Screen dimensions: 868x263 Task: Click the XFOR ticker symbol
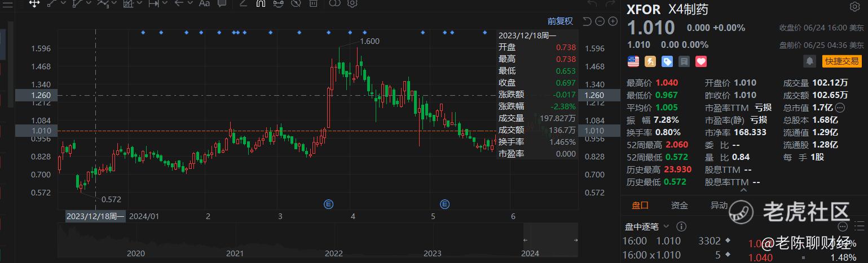644,9
